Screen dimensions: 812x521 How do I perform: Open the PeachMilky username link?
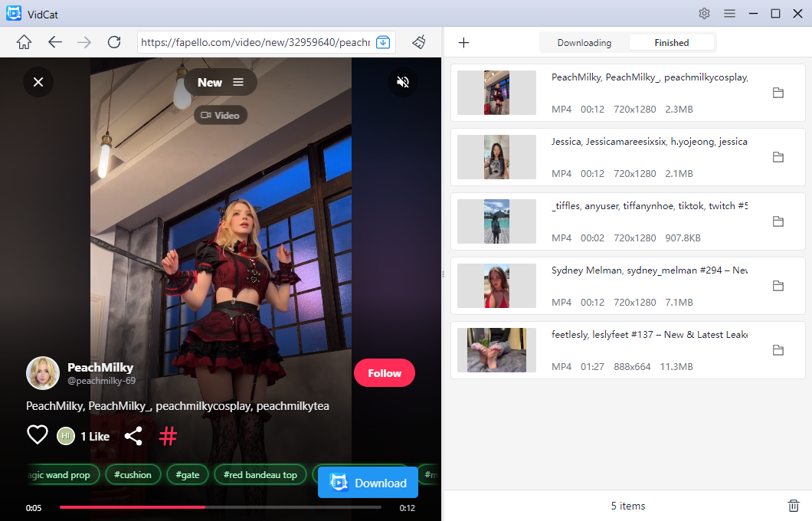tap(100, 367)
